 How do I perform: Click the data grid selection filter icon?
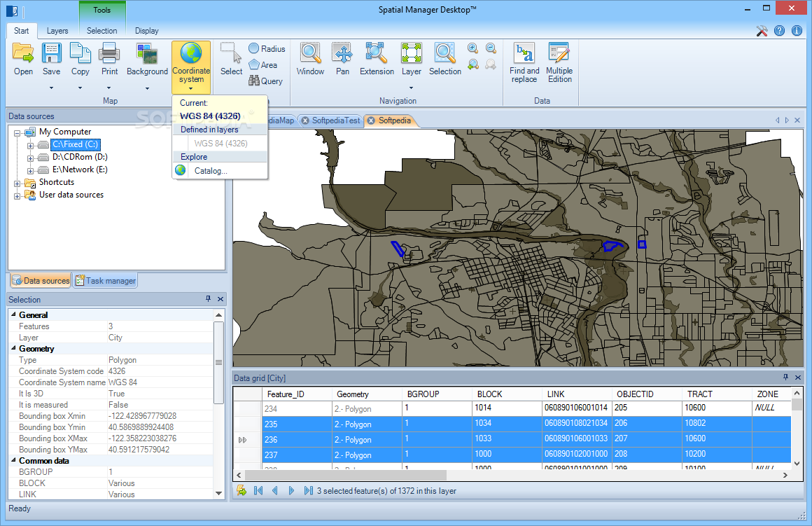click(x=241, y=490)
